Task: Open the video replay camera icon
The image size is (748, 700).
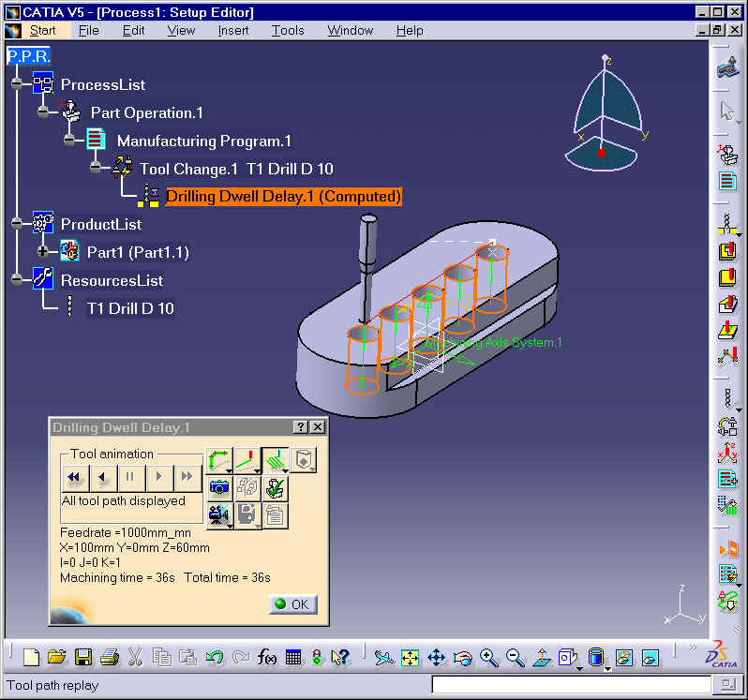Action: (x=219, y=515)
